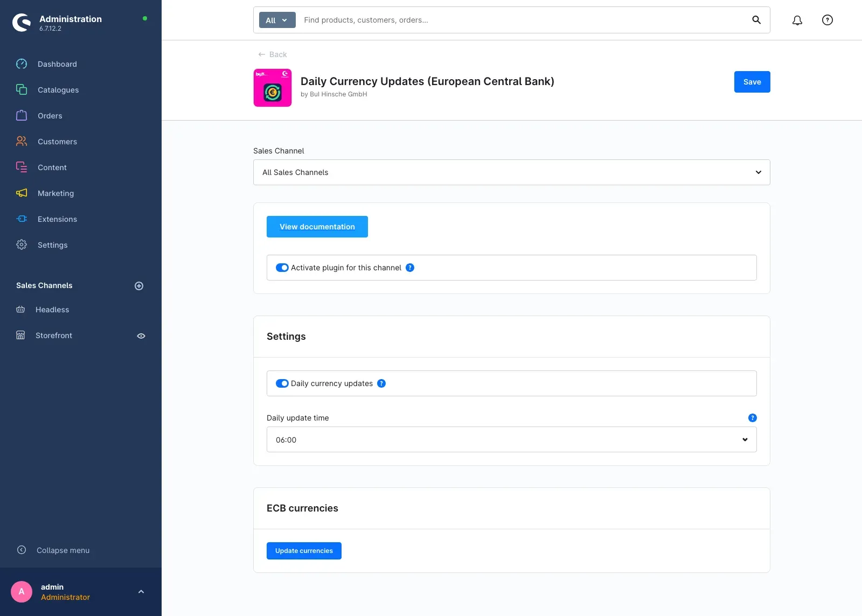Screen dimensions: 862x616
Task: Show help for Daily currency updates
Action: click(381, 383)
